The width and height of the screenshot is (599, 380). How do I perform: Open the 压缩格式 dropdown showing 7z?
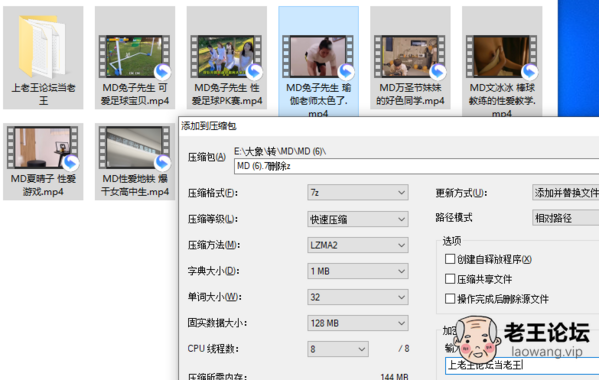358,192
